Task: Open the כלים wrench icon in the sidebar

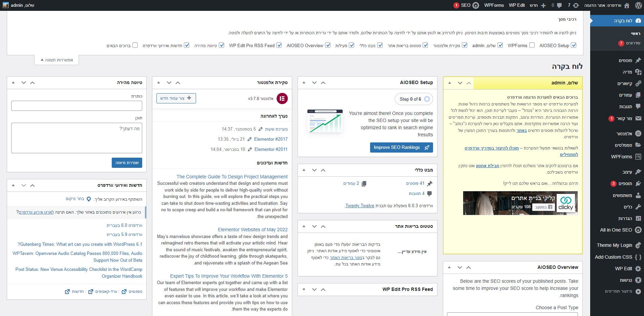Action: 638,207
